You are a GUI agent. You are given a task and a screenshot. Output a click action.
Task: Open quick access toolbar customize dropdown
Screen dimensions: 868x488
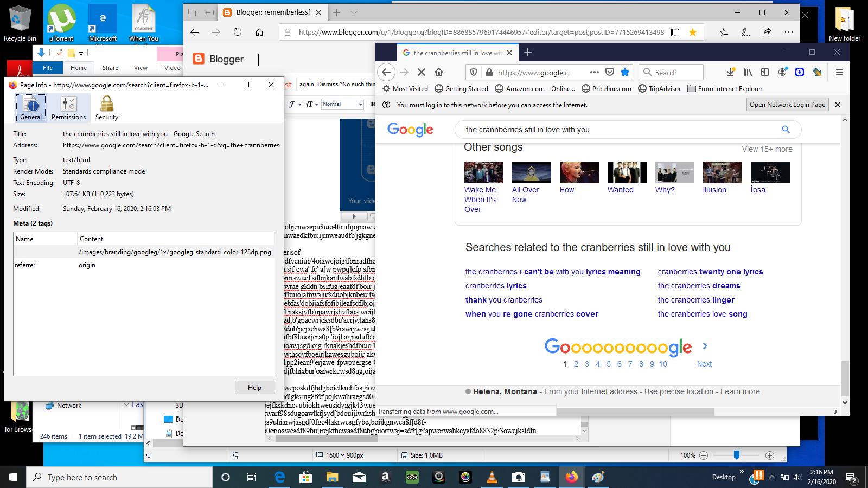coord(81,53)
